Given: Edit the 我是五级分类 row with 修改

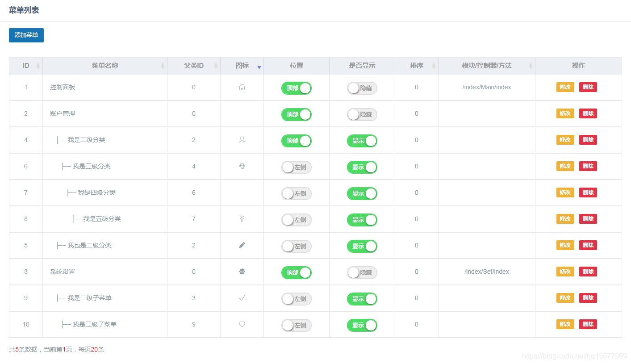Looking at the screenshot, I should click(x=565, y=219).
